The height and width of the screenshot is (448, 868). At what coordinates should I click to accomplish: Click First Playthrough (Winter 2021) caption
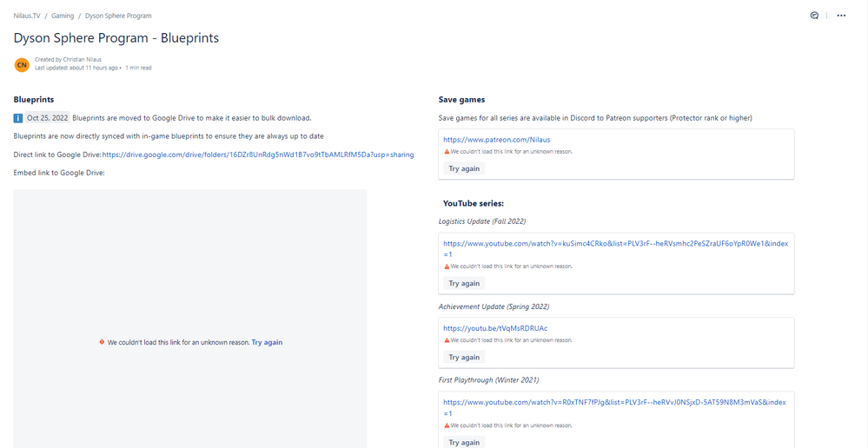pyautogui.click(x=489, y=380)
